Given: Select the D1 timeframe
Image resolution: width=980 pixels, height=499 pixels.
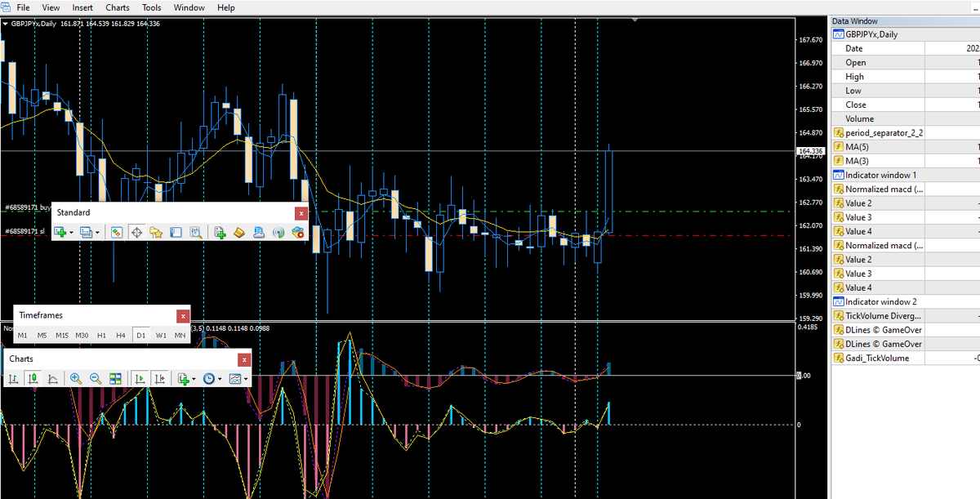Looking at the screenshot, I should (140, 335).
